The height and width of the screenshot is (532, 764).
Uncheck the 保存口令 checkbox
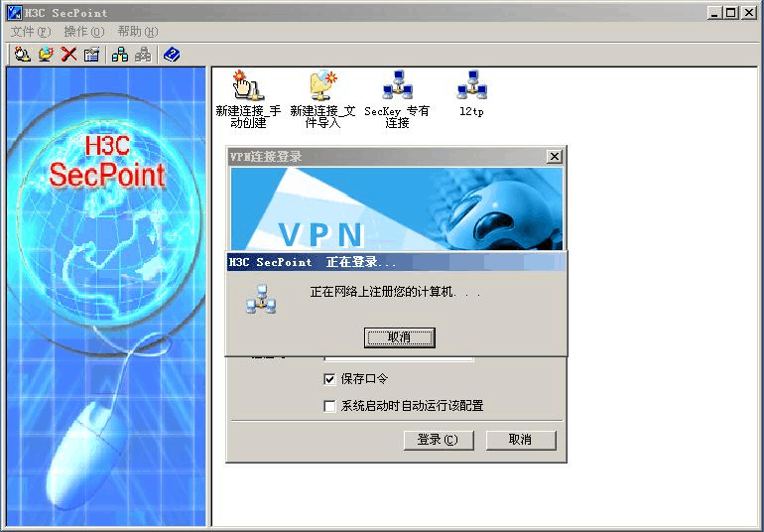[x=330, y=379]
